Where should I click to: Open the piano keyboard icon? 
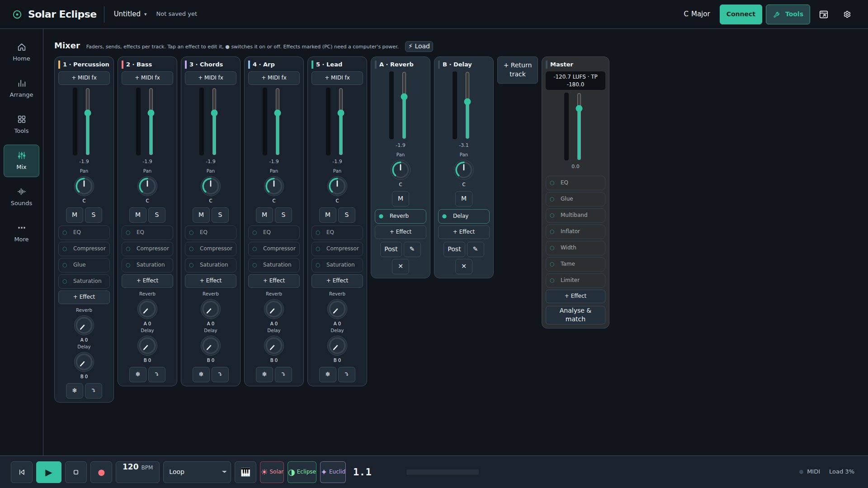coord(245,472)
